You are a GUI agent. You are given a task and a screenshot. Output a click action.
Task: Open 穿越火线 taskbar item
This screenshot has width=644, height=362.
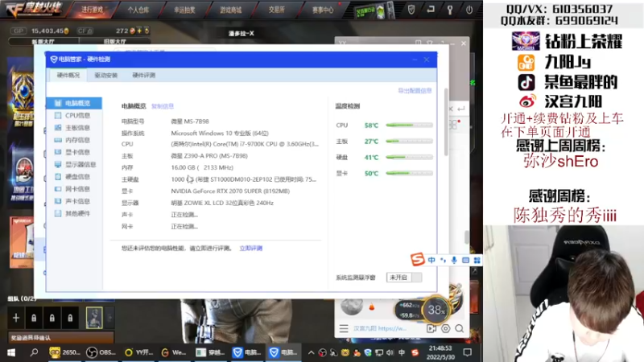click(211, 352)
